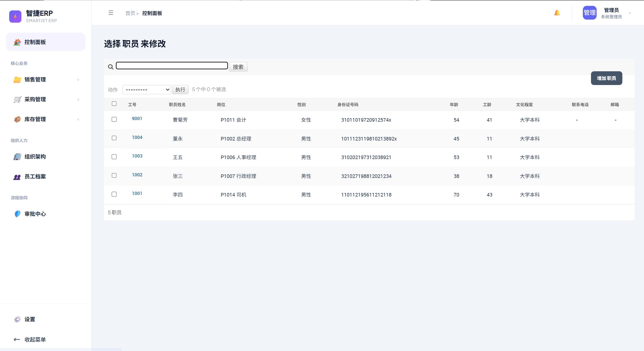
Task: Click the ID number 321027198812021234
Action: [x=366, y=176]
